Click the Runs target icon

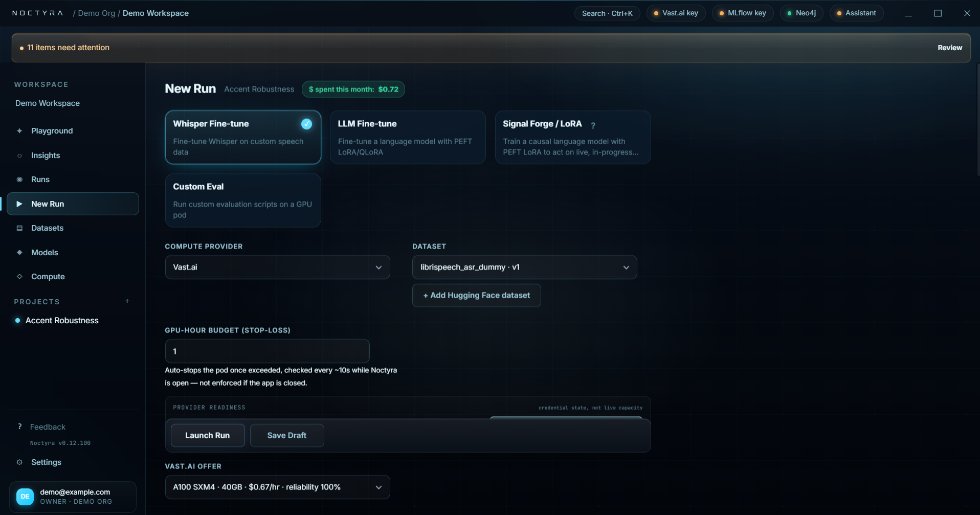coord(19,180)
